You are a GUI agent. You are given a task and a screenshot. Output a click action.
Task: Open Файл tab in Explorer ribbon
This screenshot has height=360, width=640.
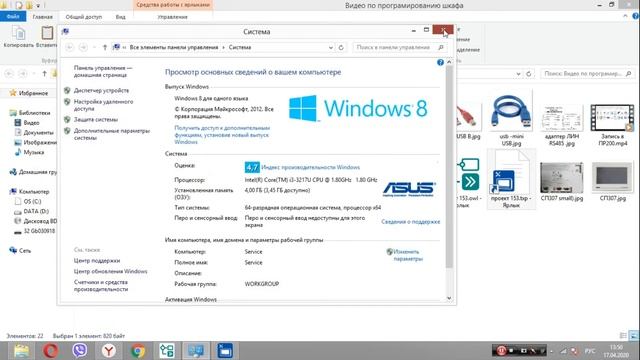click(13, 17)
